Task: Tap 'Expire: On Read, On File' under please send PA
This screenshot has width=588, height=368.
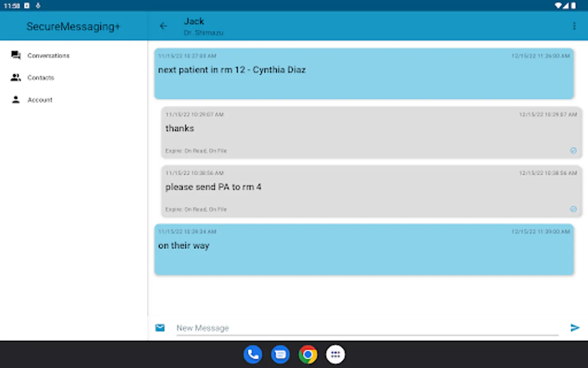Action: click(x=196, y=209)
